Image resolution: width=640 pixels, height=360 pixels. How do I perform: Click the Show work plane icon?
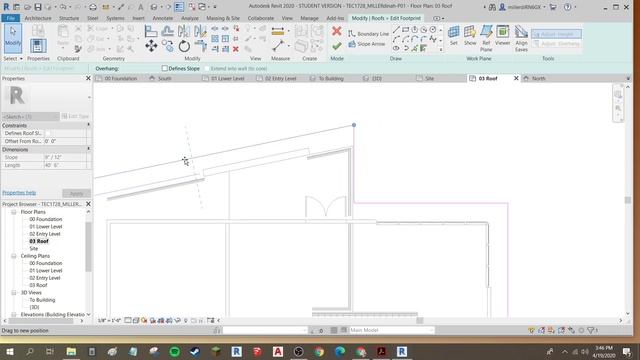470,35
